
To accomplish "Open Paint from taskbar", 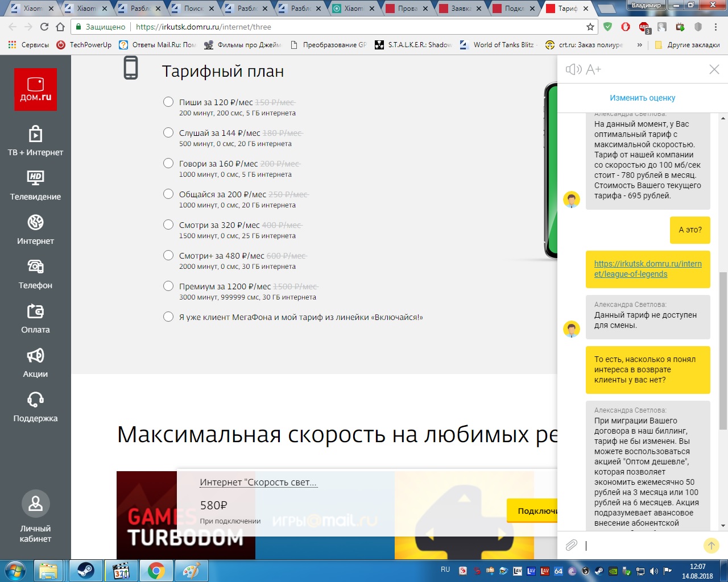I will pos(191,571).
